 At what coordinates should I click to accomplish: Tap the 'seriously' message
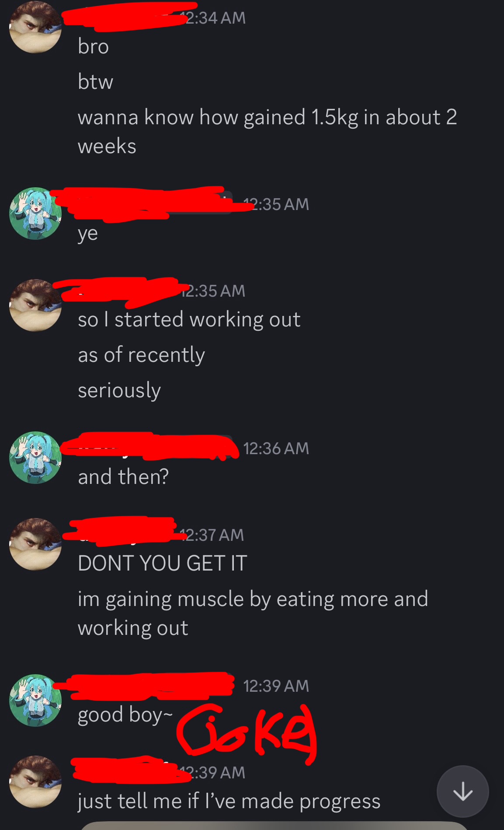pos(119,390)
